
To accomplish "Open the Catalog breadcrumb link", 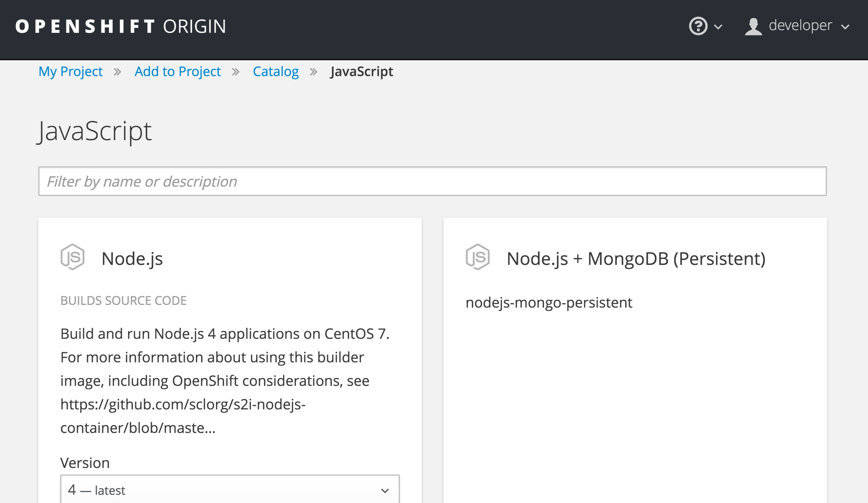I will tap(276, 72).
